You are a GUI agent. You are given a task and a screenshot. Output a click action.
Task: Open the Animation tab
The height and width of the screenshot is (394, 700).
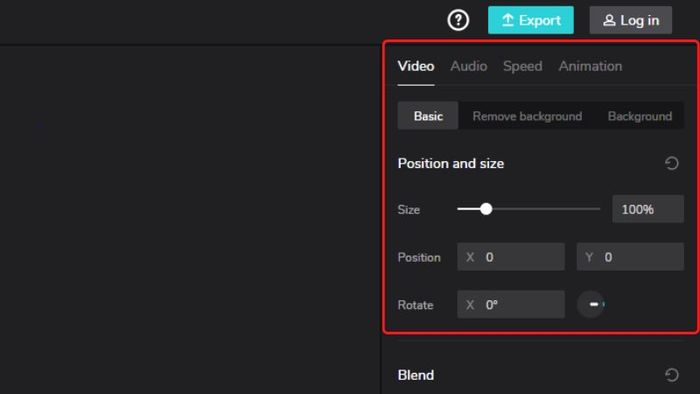click(x=590, y=66)
